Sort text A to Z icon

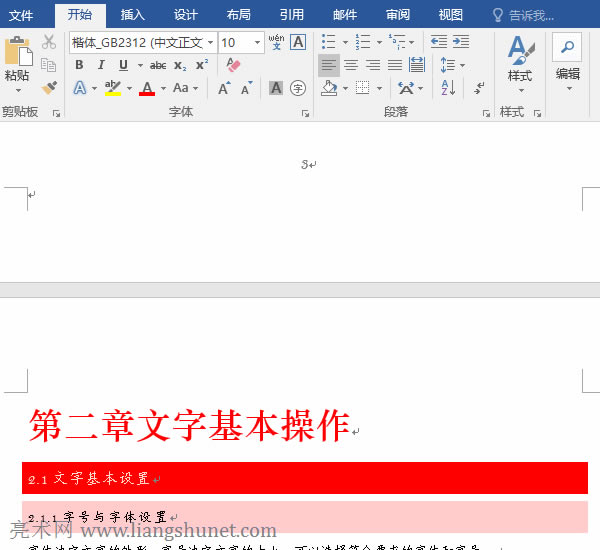448,88
